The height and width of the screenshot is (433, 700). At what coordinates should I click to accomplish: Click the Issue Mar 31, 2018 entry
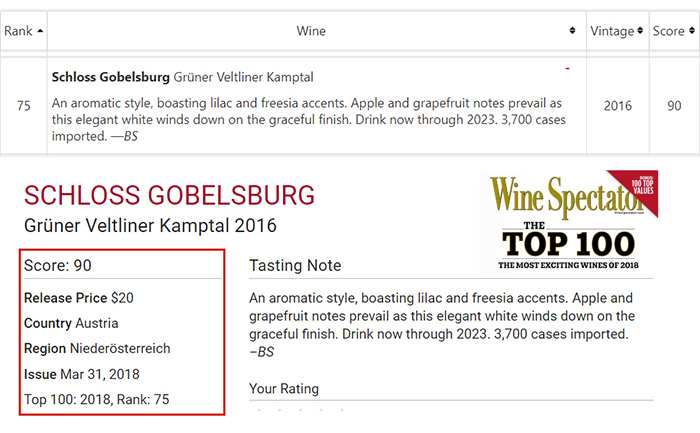coord(82,374)
